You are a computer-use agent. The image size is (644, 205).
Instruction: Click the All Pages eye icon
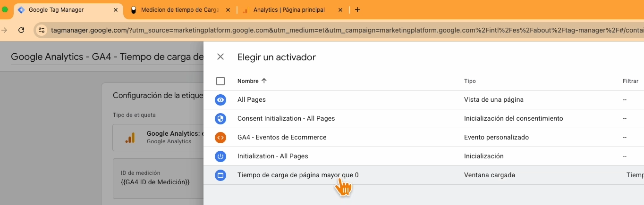pos(220,100)
